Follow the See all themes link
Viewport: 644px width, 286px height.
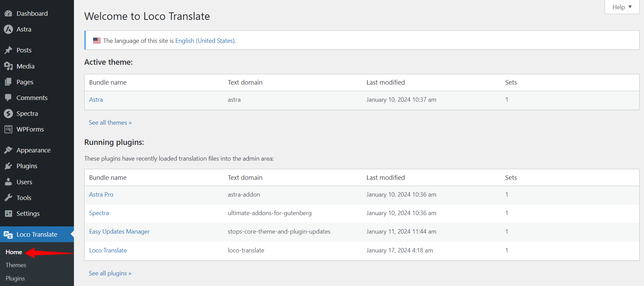click(110, 123)
